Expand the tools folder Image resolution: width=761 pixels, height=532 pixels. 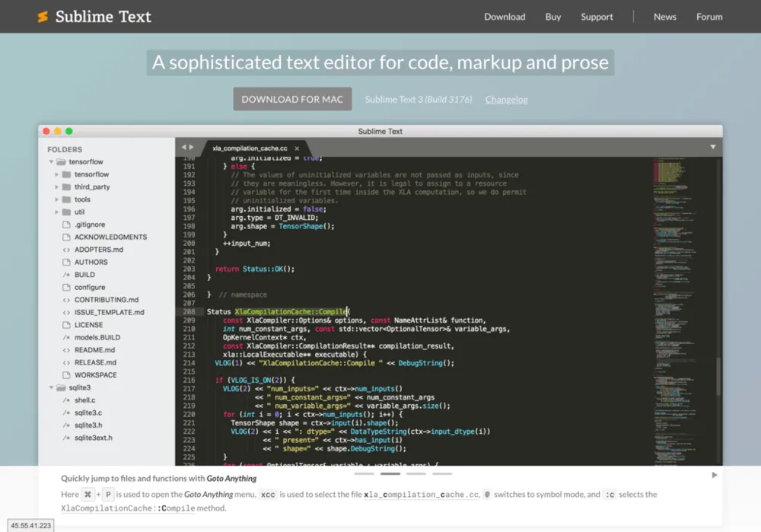57,199
